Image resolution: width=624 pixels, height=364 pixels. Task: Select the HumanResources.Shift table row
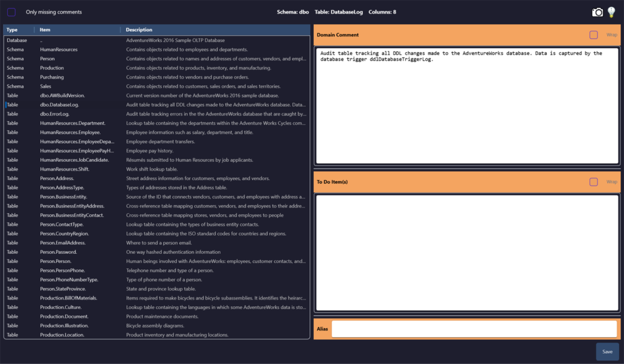coord(157,169)
